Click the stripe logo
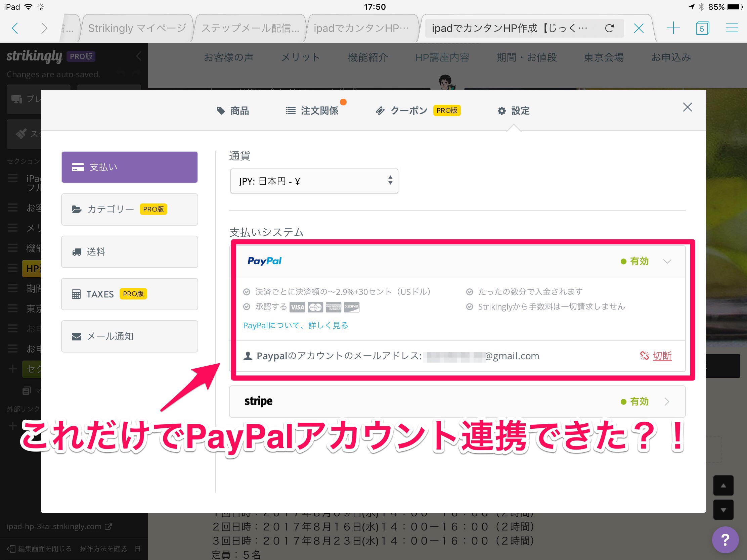Screen dimensions: 747x560 tap(258, 401)
